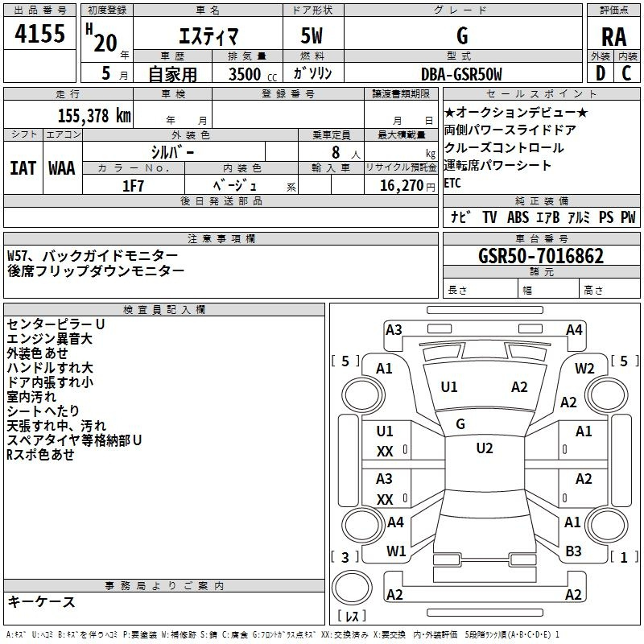Viewport: 644px width, 644px height.
Task: Click the エアB equipment entry
Action: 548,217
